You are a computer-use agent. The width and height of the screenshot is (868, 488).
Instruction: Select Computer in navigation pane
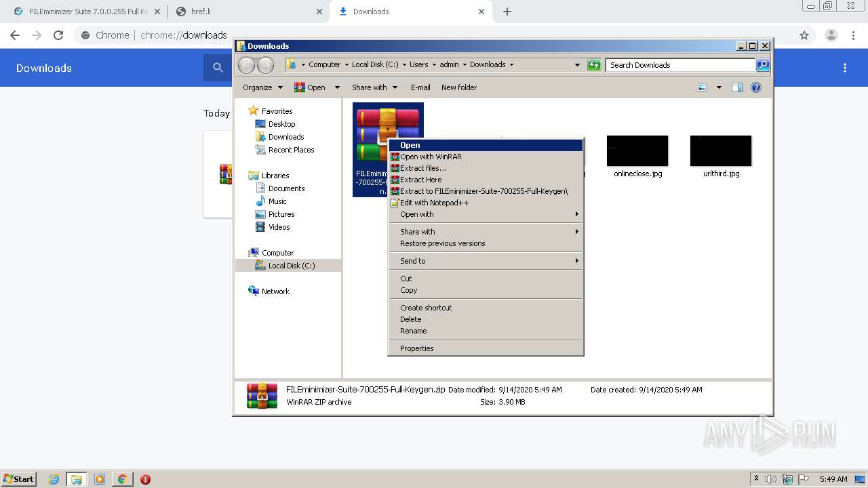(x=277, y=253)
